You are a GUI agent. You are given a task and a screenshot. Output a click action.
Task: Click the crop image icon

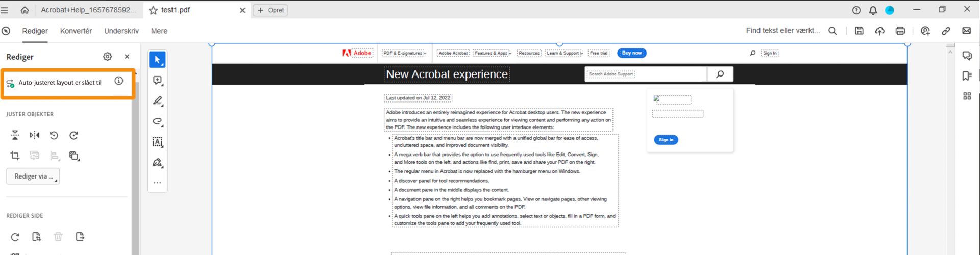15,156
